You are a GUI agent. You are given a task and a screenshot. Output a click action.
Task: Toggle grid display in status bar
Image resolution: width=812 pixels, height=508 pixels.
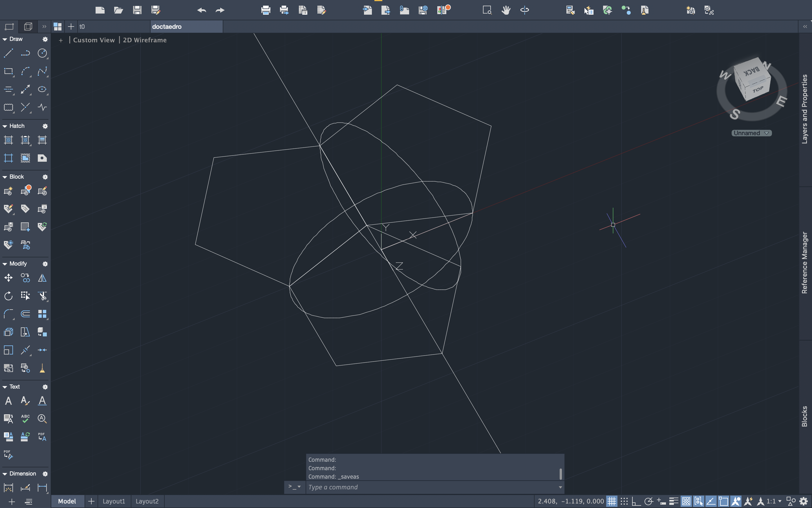tap(612, 501)
